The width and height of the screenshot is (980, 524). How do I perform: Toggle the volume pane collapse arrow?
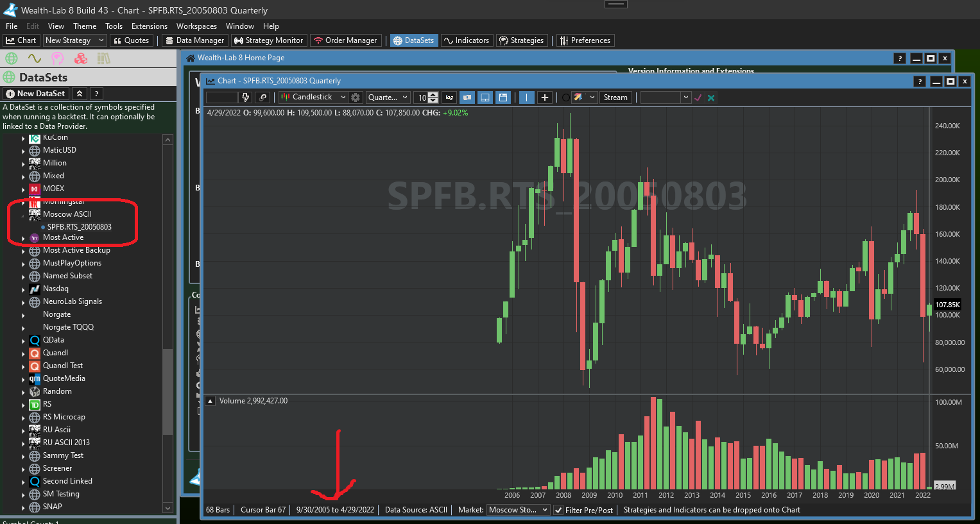(210, 401)
